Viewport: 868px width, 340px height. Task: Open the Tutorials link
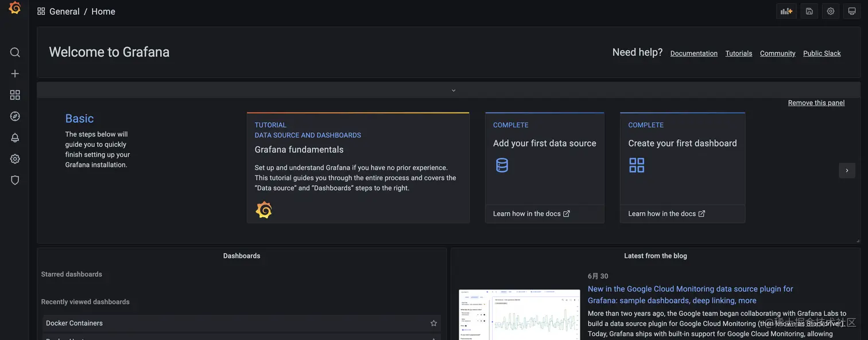tap(739, 53)
